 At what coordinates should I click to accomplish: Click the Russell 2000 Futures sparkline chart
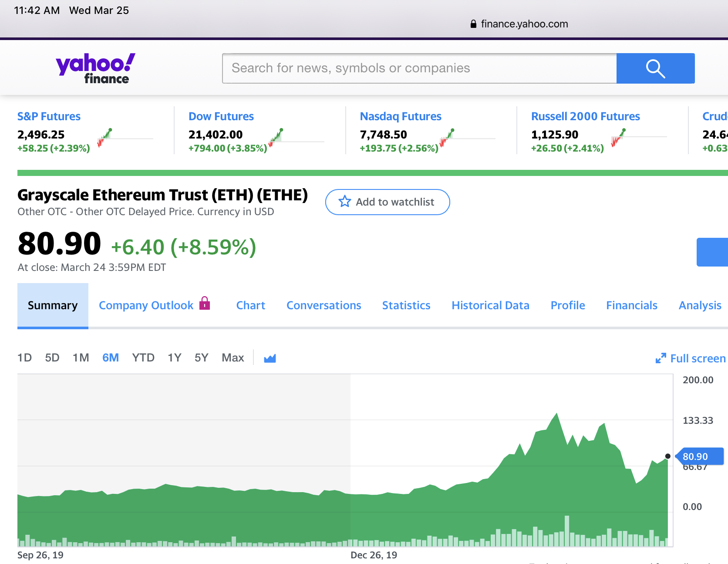638,138
